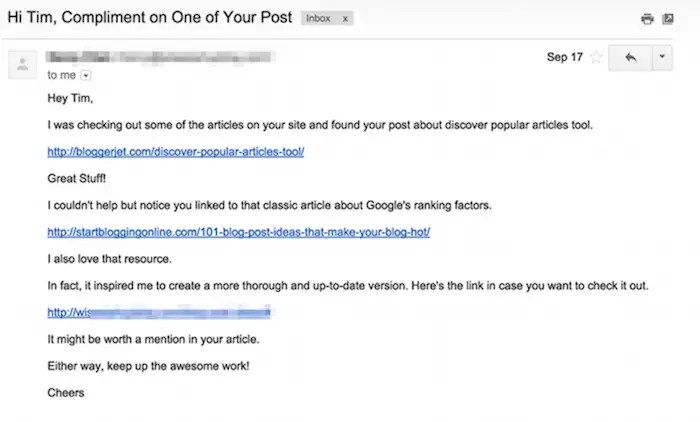Print this email using the printer icon
Viewport: 700px width, 422px height.
click(648, 19)
